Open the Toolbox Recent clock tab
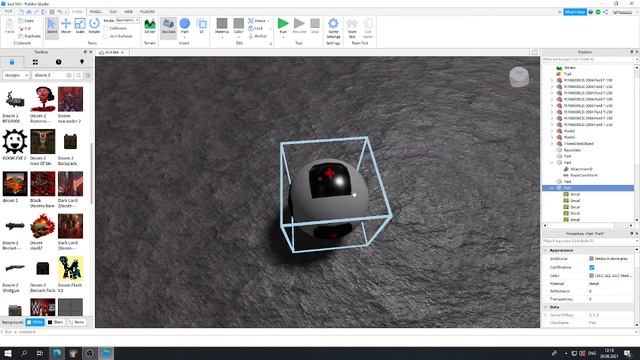Screen dimensions: 640x360 [58, 62]
